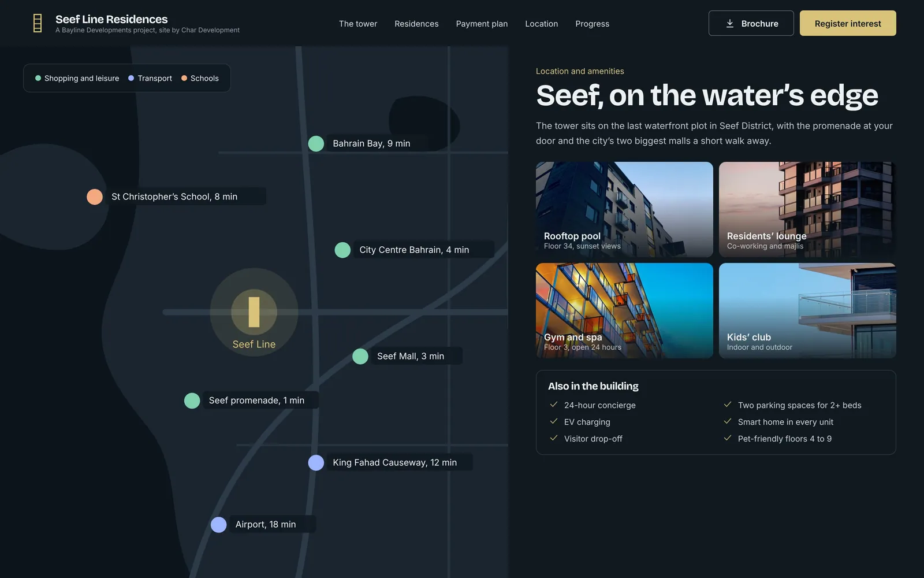Open the Rooftop pool amenity card
The width and height of the screenshot is (924, 578).
pos(624,209)
